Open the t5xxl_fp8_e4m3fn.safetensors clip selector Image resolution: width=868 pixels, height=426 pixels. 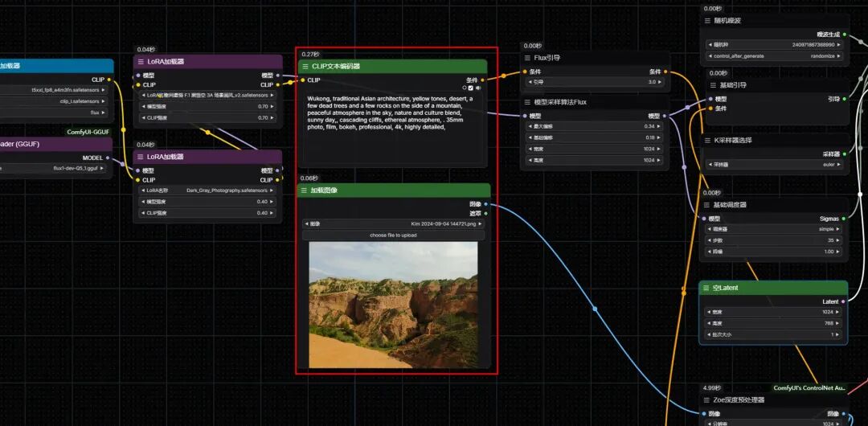[x=54, y=90]
